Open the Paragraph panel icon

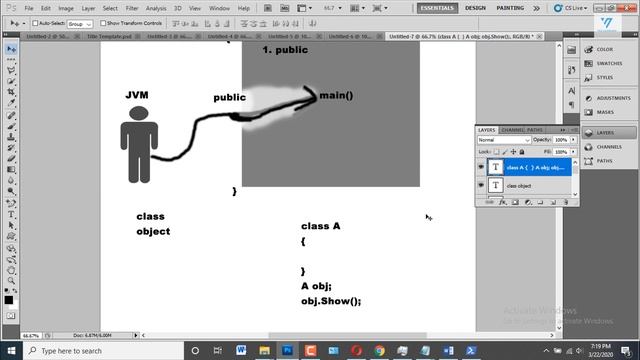(572, 105)
